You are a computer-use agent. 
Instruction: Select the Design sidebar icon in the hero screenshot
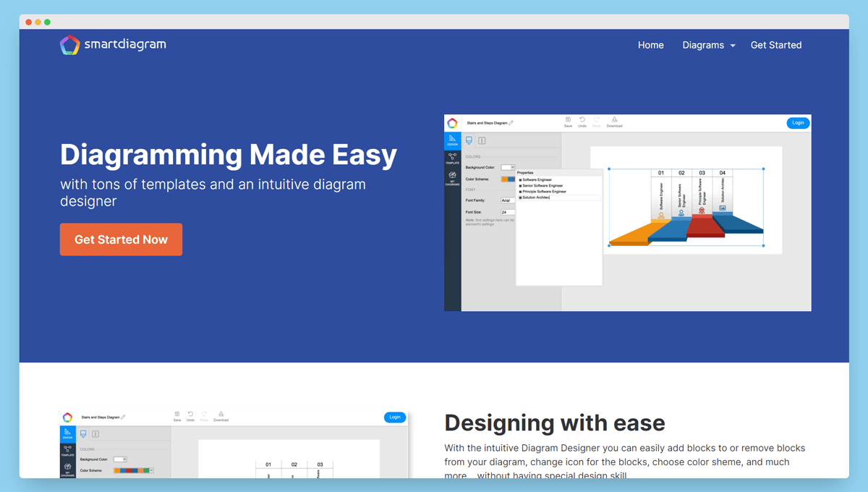click(452, 140)
